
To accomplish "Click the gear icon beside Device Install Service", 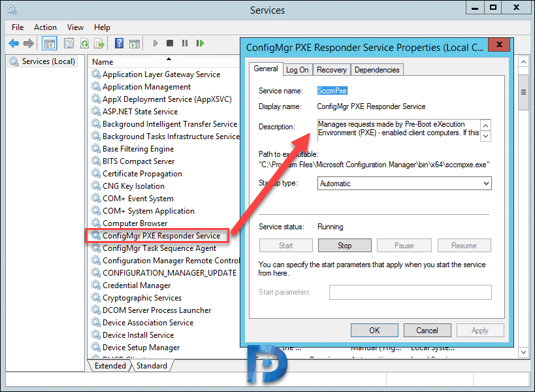I will click(x=96, y=335).
